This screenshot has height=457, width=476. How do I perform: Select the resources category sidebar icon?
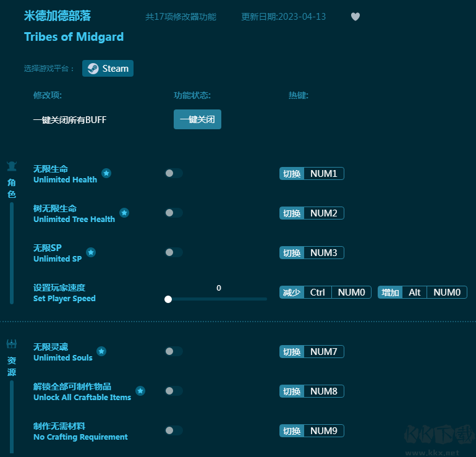point(12,344)
